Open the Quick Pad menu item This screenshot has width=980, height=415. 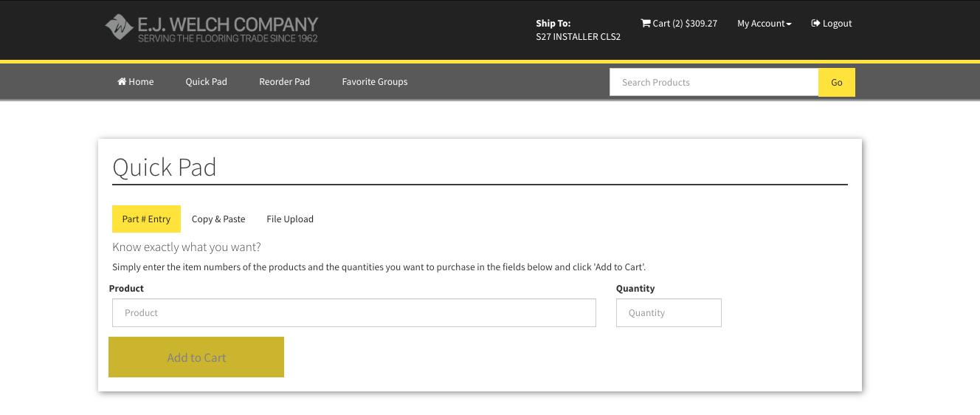[x=206, y=81]
